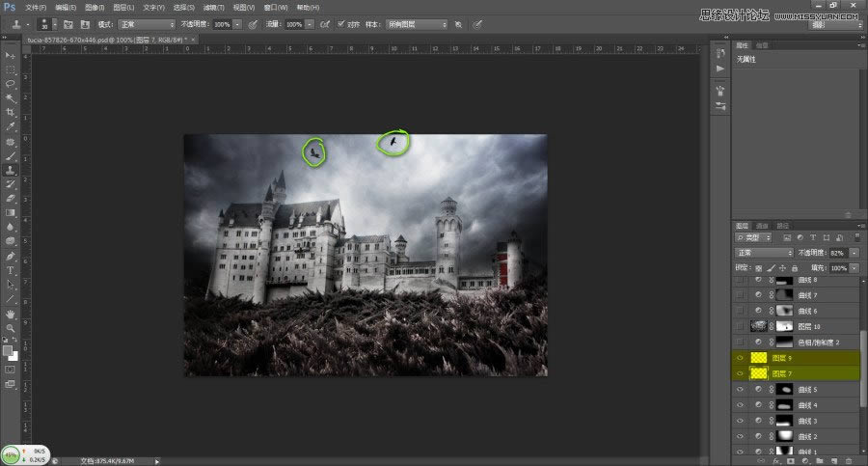Activate the Hand tool
The image size is (868, 466).
click(x=11, y=314)
